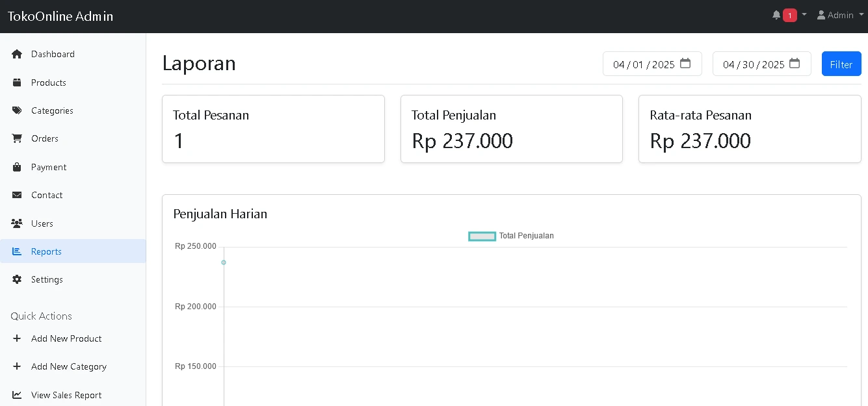This screenshot has height=406, width=868.
Task: Click the Total Pesanan value 1
Action: click(179, 141)
